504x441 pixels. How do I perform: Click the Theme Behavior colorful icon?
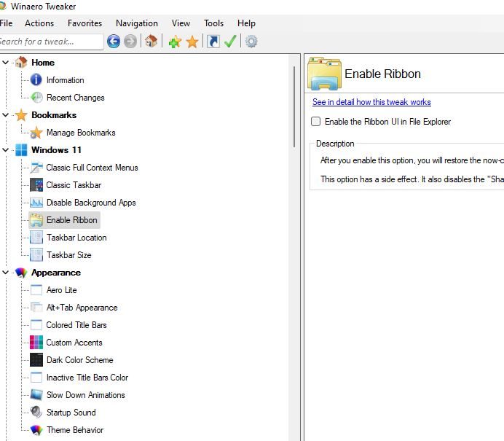(36, 430)
